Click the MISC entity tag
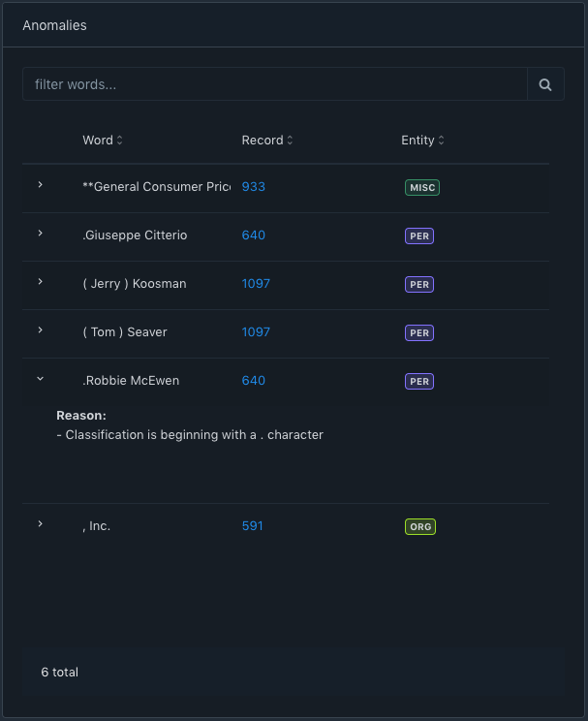 pyautogui.click(x=422, y=188)
